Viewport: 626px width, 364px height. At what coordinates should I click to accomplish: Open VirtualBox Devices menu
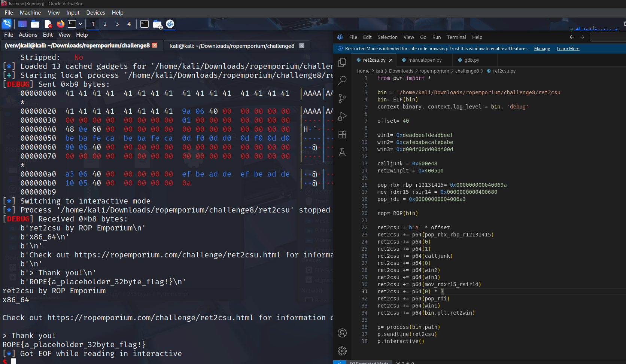pos(95,13)
